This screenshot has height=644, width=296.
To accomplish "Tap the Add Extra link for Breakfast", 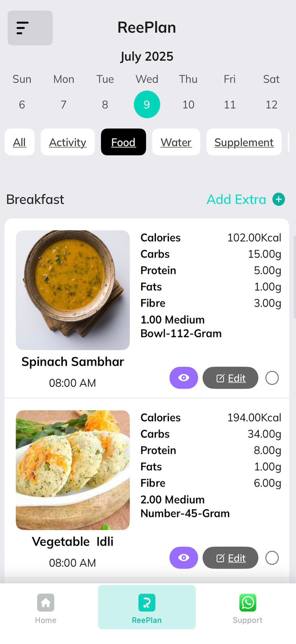I will 236,199.
